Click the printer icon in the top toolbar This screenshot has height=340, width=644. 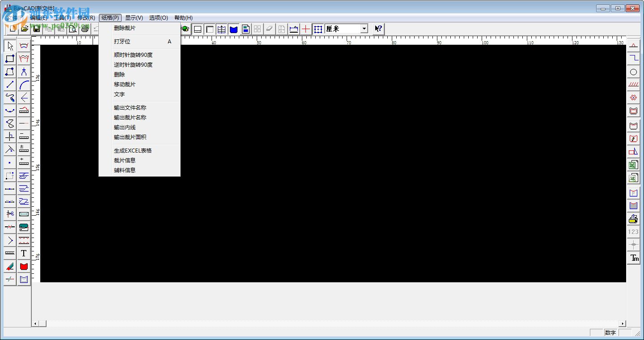85,29
